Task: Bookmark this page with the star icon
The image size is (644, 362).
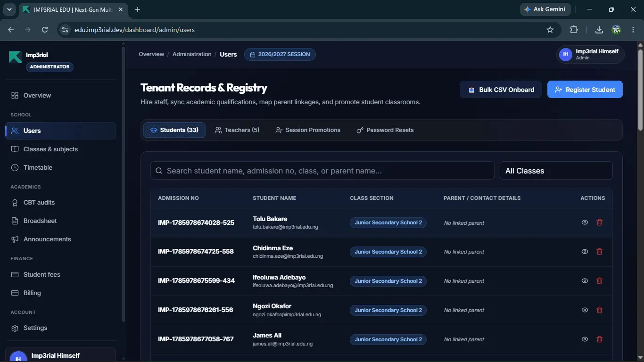Action: pos(550,30)
